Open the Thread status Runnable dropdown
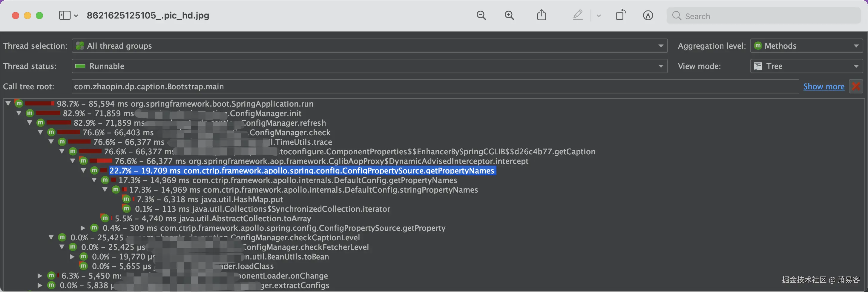The width and height of the screenshot is (868, 292). [x=369, y=66]
